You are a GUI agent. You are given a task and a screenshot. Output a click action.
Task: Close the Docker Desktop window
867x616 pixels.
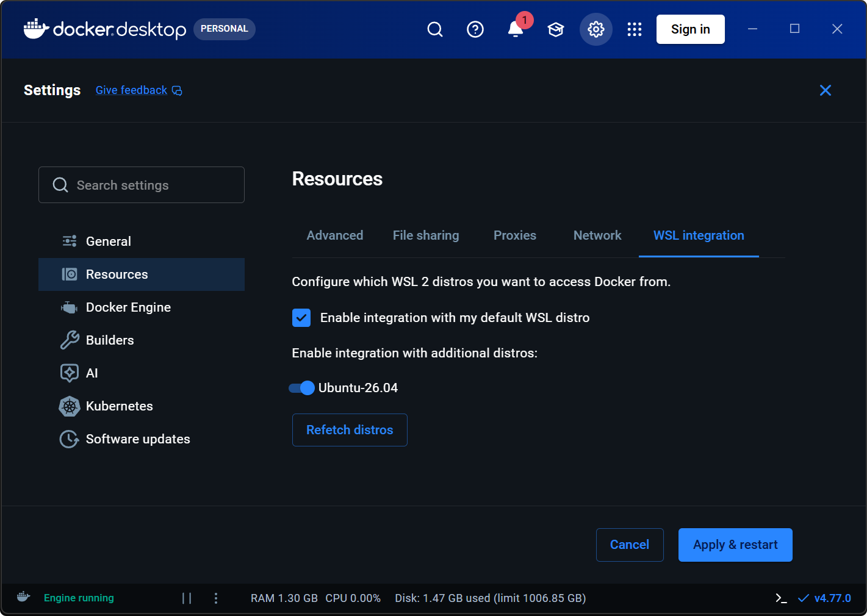pyautogui.click(x=837, y=29)
